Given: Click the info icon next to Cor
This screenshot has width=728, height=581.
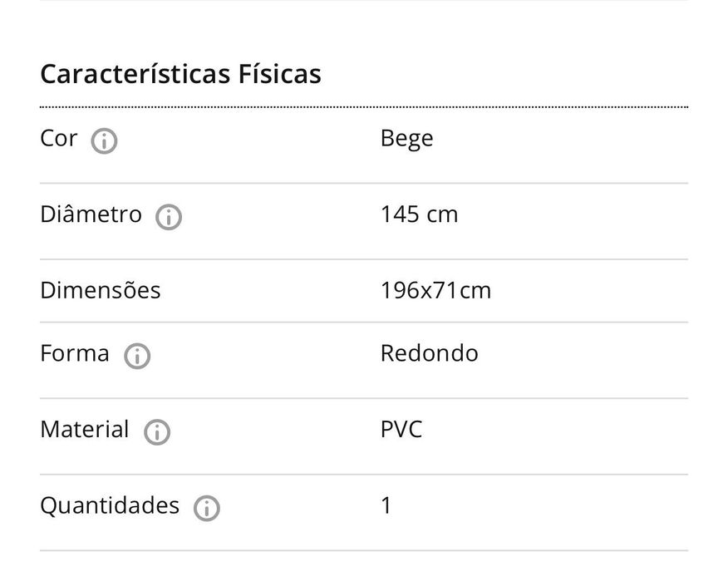Looking at the screenshot, I should click(x=104, y=141).
